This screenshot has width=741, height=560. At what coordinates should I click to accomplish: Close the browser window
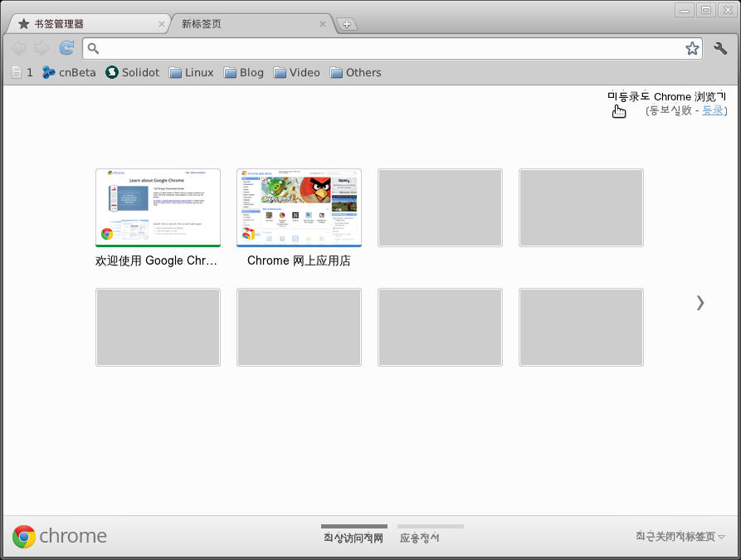(x=728, y=10)
